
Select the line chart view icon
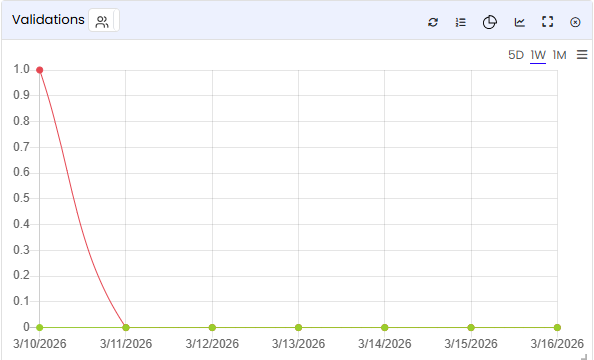519,22
